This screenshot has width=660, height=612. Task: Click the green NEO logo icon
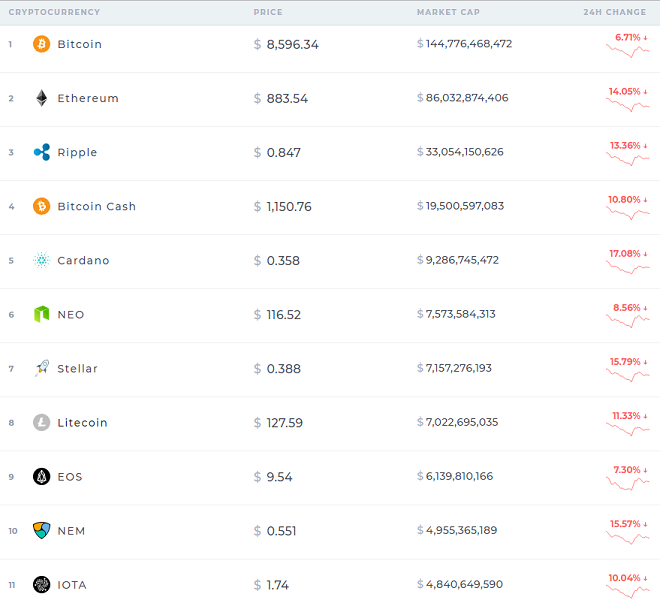click(41, 314)
